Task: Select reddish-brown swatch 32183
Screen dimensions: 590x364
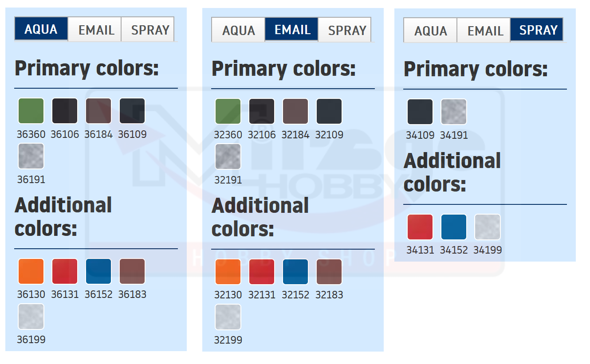Action: 329,272
